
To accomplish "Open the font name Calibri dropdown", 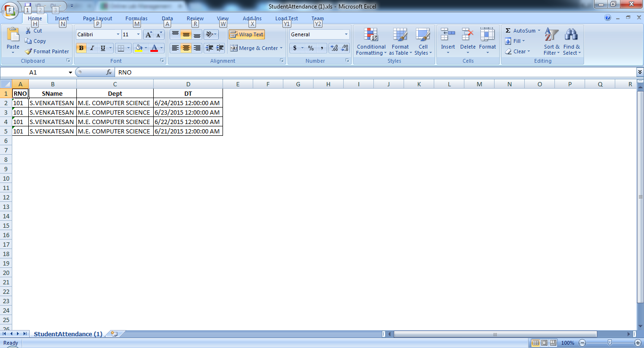I will pyautogui.click(x=118, y=34).
